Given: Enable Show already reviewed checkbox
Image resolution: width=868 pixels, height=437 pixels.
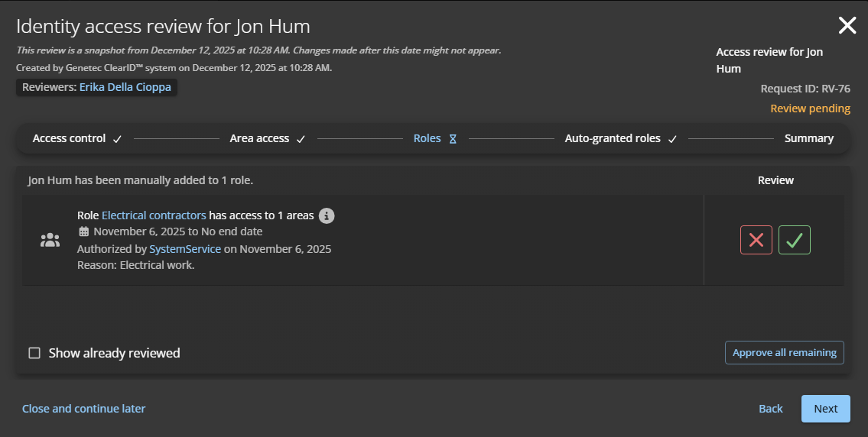Looking at the screenshot, I should (x=34, y=353).
